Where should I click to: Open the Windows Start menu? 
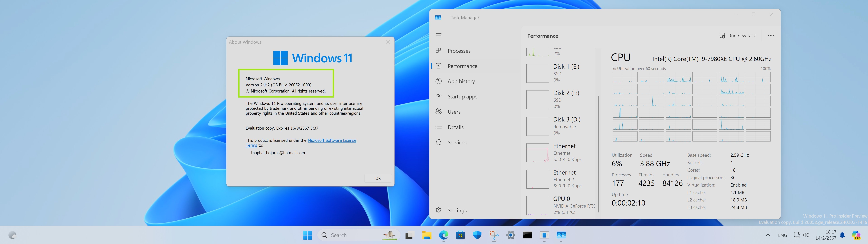coord(307,235)
